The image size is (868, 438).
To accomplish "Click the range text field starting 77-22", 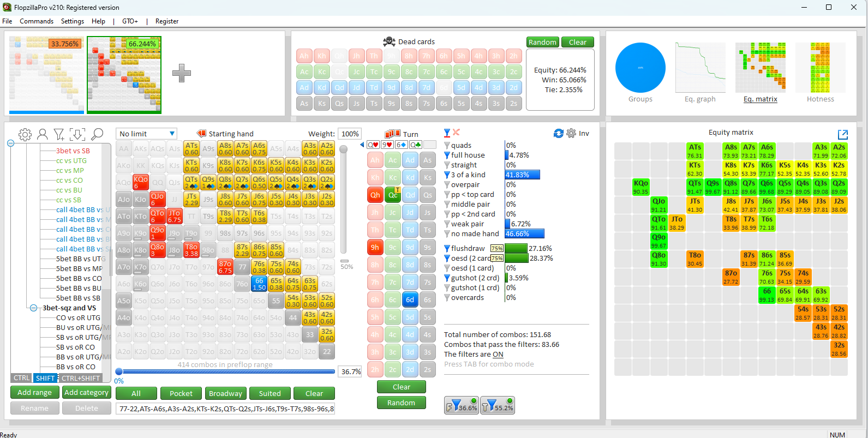I will pyautogui.click(x=225, y=409).
